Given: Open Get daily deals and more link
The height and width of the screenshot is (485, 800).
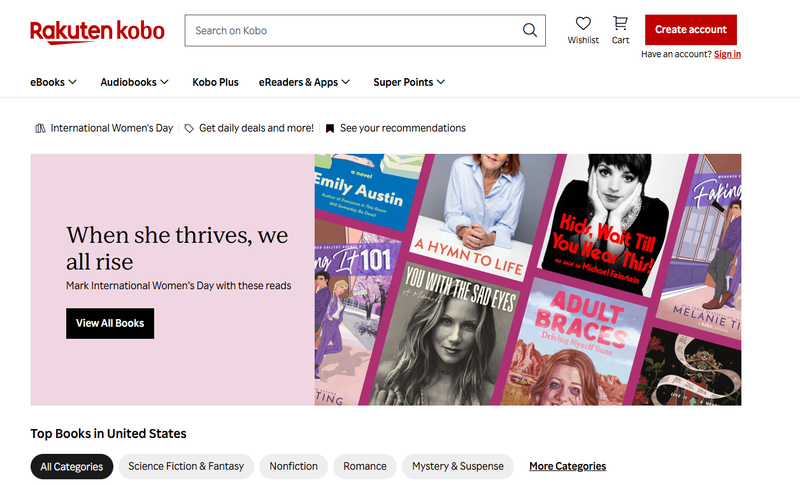Looking at the screenshot, I should point(256,128).
